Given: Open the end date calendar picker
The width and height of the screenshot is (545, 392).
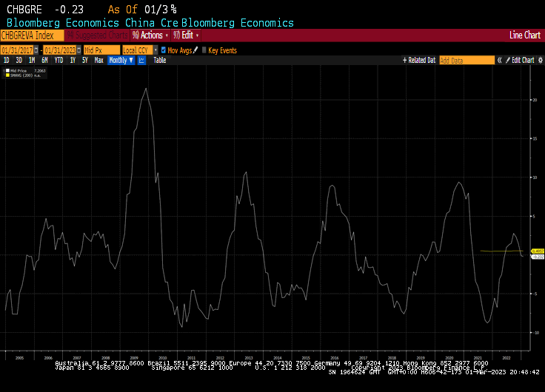Looking at the screenshot, I should [x=80, y=50].
